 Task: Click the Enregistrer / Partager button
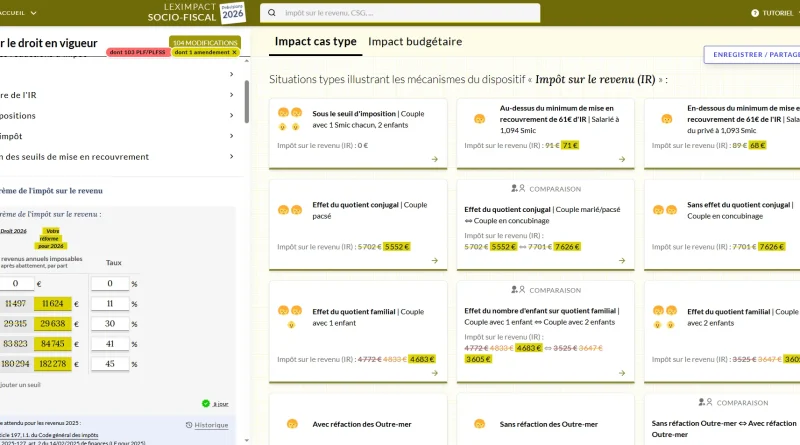click(752, 54)
